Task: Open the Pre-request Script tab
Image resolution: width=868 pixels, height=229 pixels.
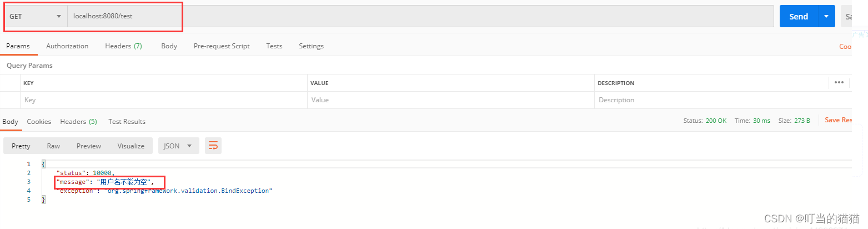Action: [x=222, y=46]
